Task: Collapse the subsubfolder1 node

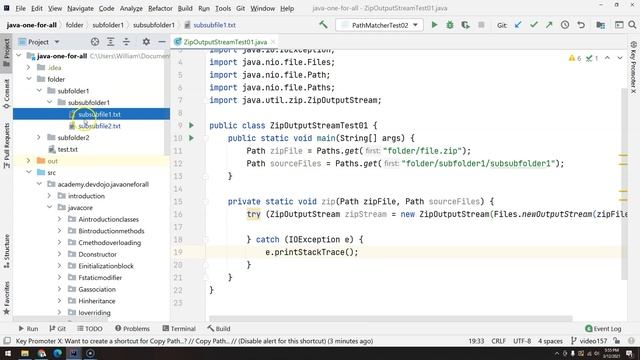Action: (x=49, y=102)
